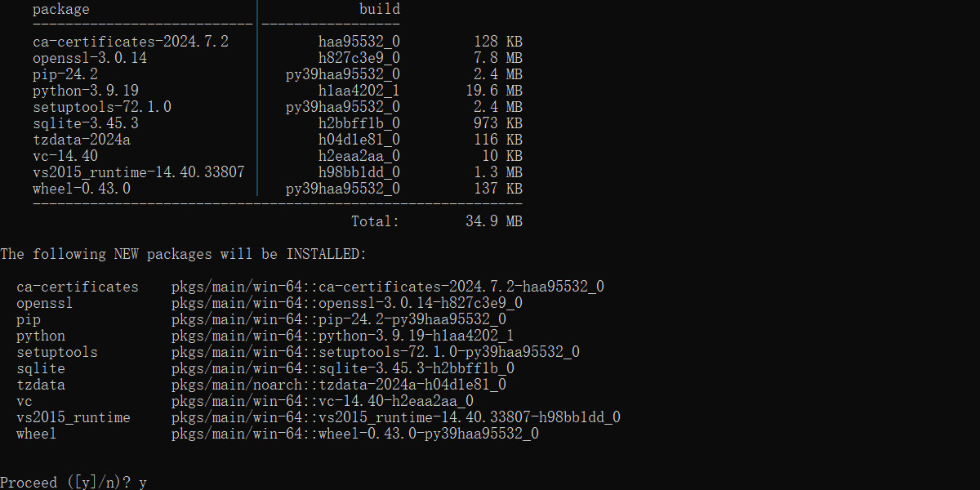Click the 'package' column header
Screen dimensions: 980x490
coord(61,9)
